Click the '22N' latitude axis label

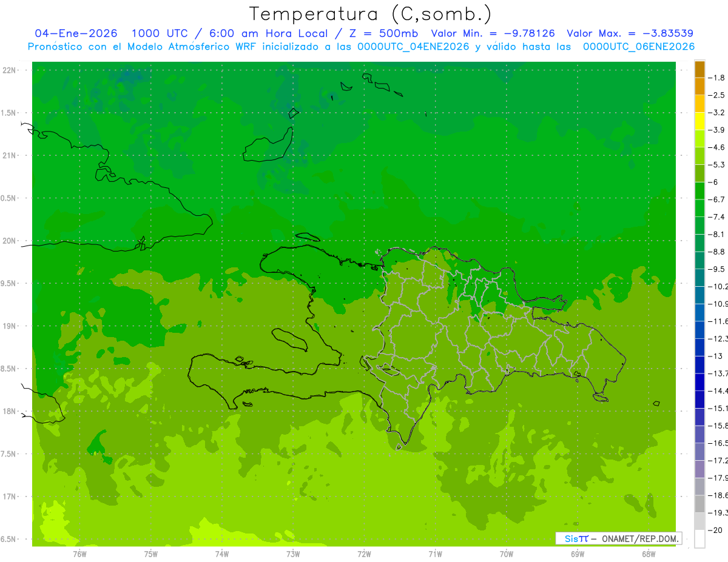[10, 70]
